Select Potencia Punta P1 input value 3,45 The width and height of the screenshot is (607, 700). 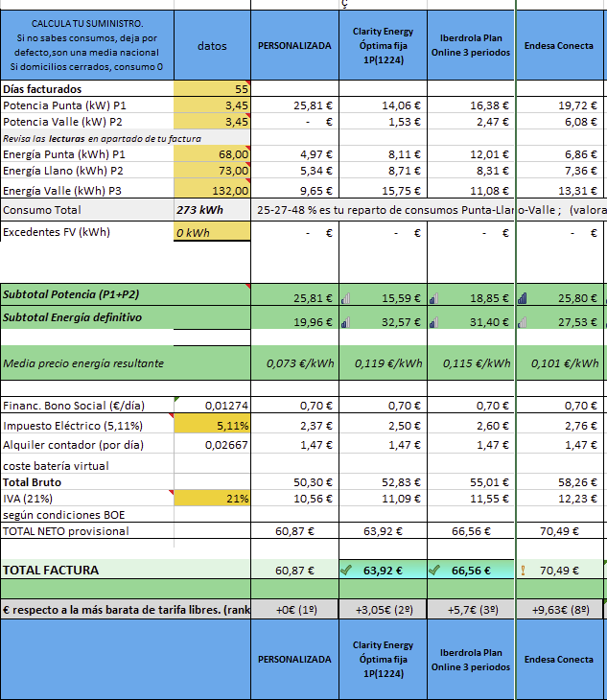(x=212, y=105)
